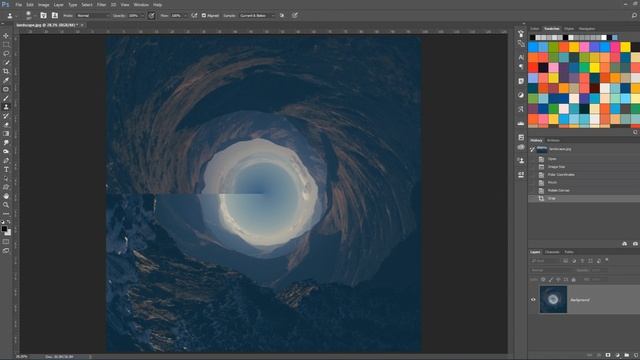Image resolution: width=640 pixels, height=360 pixels.
Task: Open the layer filter kind dropdown
Action: (545, 260)
